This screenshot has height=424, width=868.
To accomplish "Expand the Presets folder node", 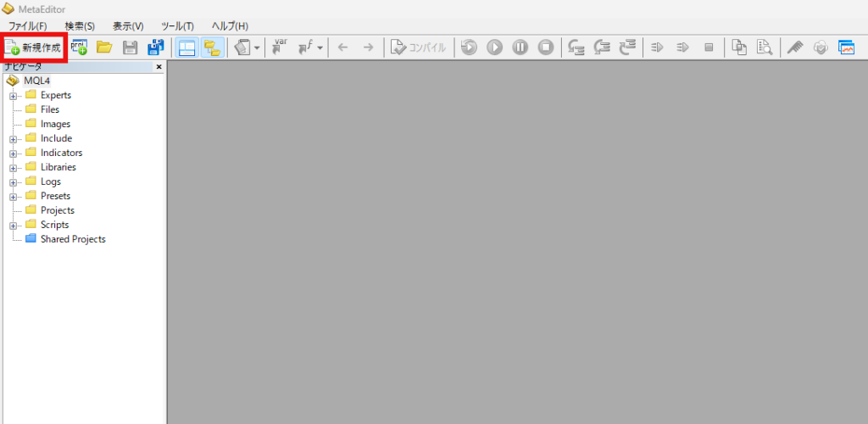I will click(13, 197).
